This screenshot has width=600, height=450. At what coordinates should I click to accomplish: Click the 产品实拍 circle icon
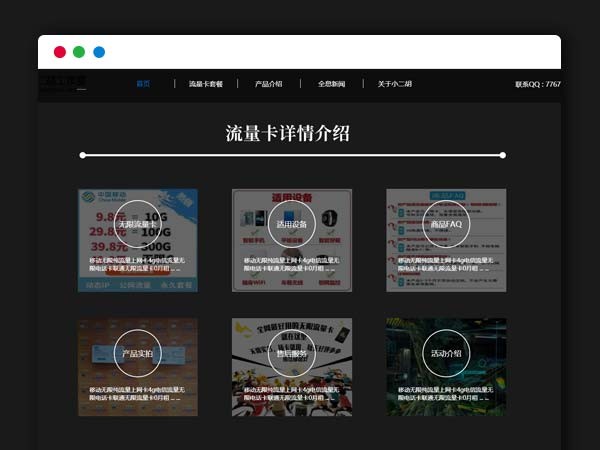[x=137, y=353]
